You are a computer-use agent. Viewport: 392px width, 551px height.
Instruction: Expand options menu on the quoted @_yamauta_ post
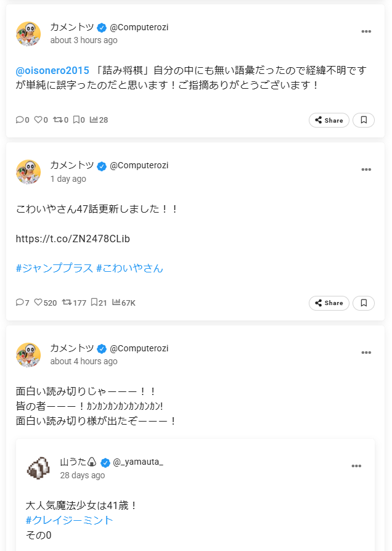[356, 466]
